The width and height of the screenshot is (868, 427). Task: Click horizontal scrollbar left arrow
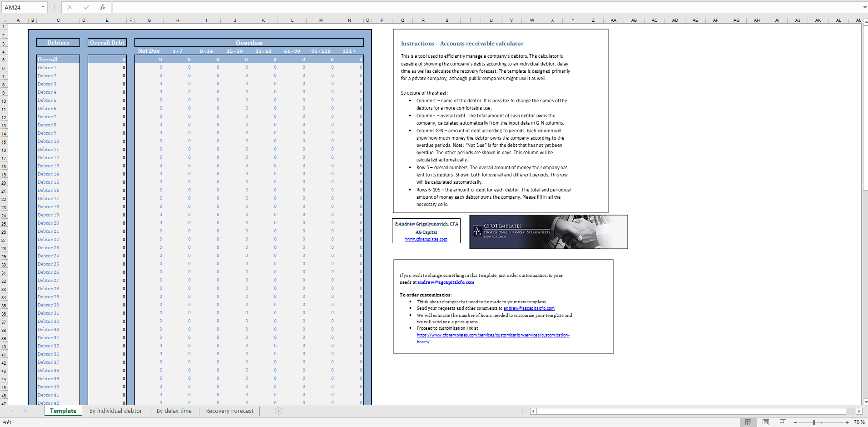[x=534, y=411]
